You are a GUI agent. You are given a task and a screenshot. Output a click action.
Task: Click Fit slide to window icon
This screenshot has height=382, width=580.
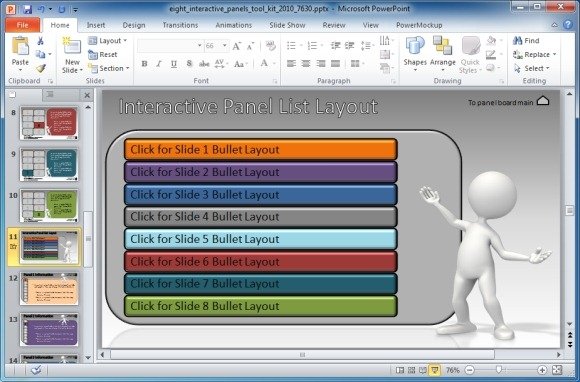[557, 370]
